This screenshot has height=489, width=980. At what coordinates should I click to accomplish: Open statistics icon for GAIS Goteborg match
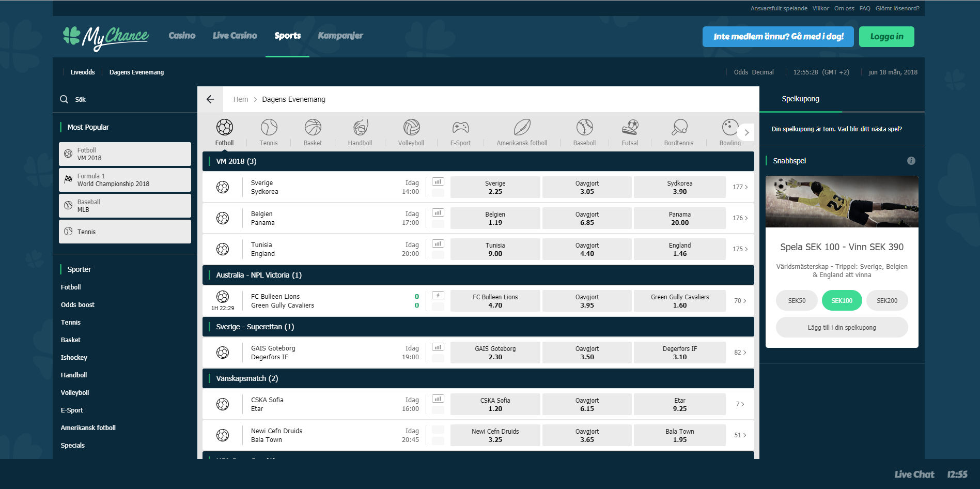[438, 347]
